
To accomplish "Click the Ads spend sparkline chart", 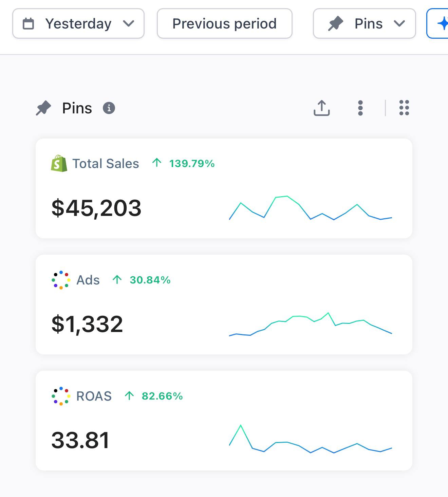I will click(311, 324).
